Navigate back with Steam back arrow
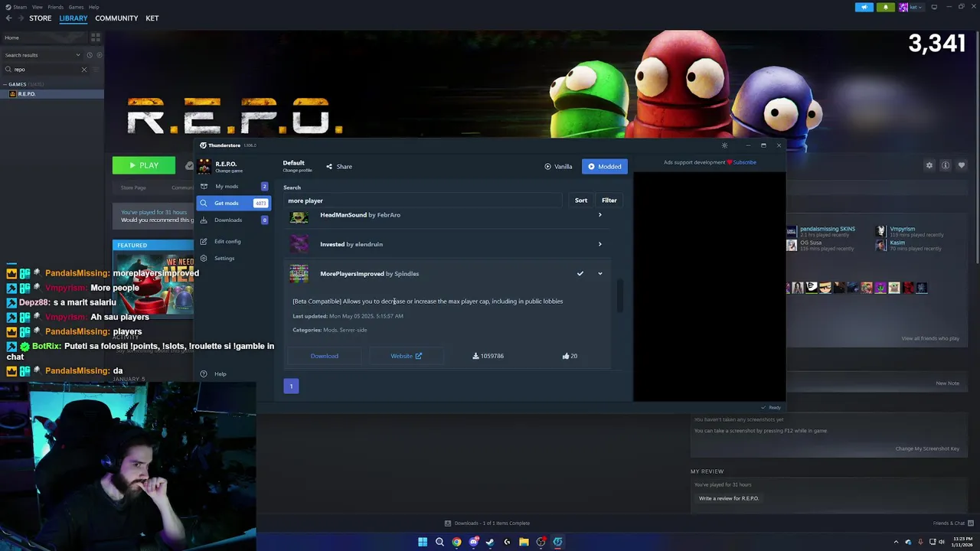The height and width of the screenshot is (551, 980). (x=8, y=18)
